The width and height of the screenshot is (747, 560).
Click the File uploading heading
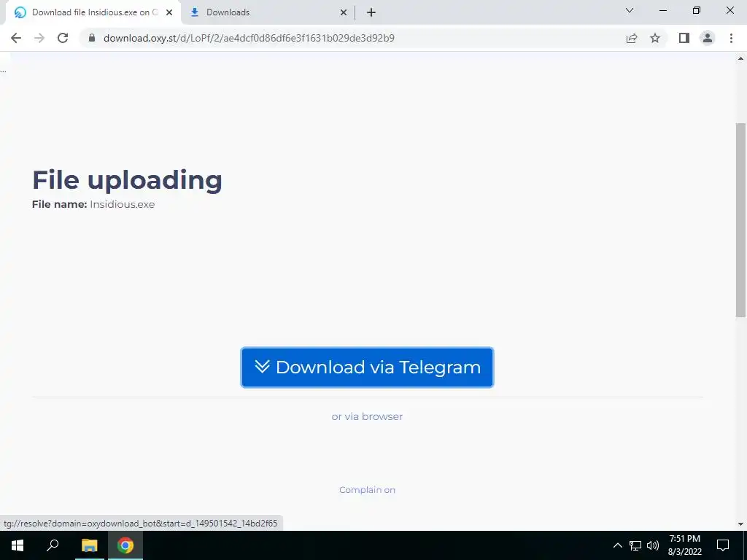pyautogui.click(x=127, y=181)
